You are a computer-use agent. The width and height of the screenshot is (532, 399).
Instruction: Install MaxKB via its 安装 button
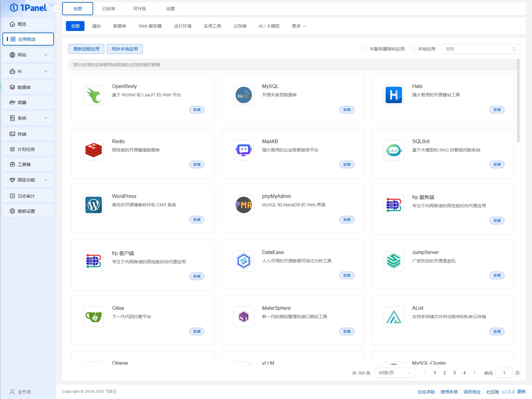[347, 164]
